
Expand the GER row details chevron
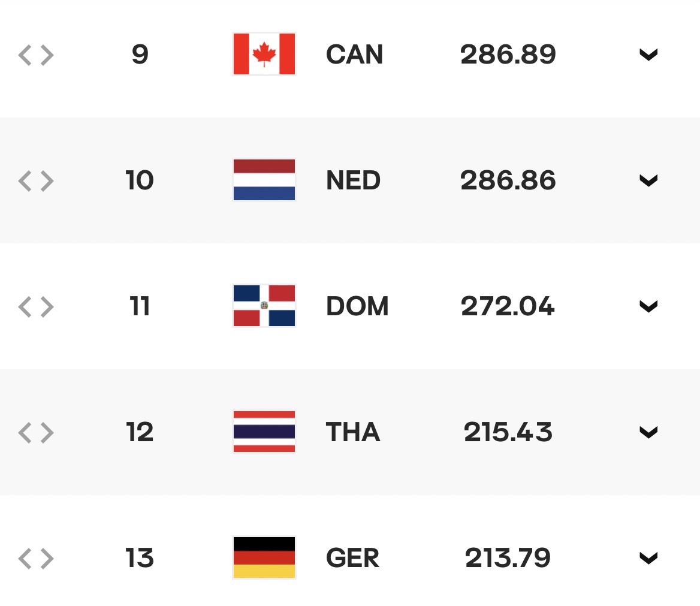[648, 558]
